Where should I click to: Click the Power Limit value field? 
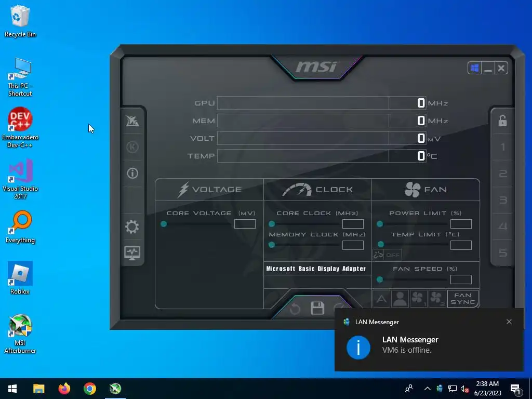coord(461,224)
